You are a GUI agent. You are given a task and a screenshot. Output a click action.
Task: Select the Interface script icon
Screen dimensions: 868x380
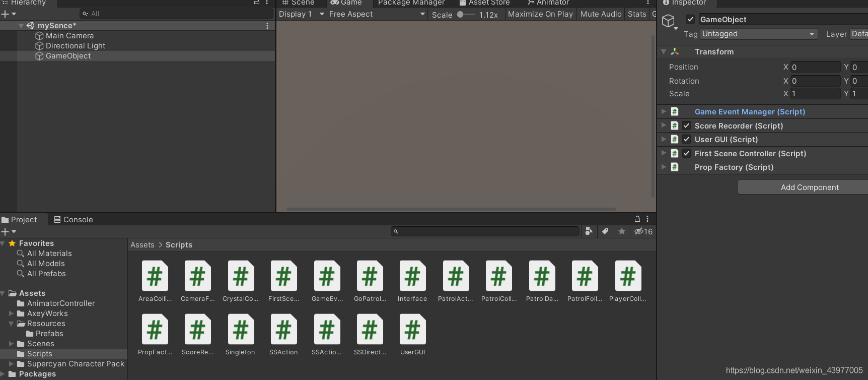413,276
